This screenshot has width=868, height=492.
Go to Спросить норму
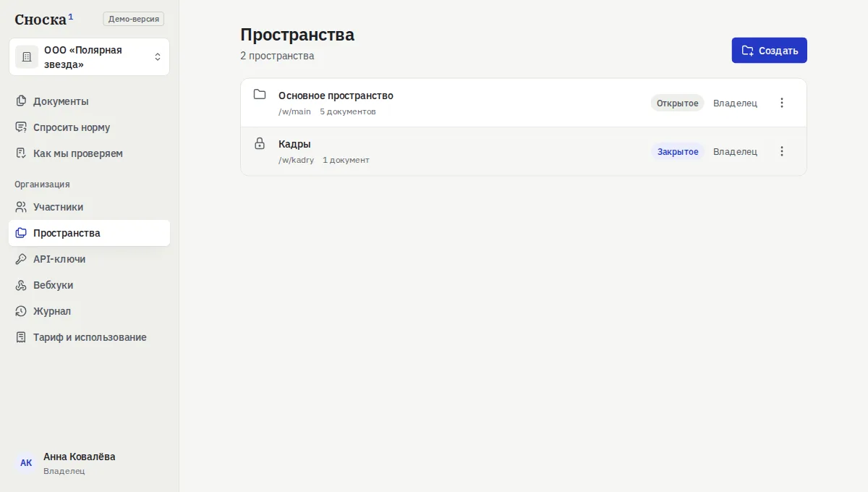(89, 127)
